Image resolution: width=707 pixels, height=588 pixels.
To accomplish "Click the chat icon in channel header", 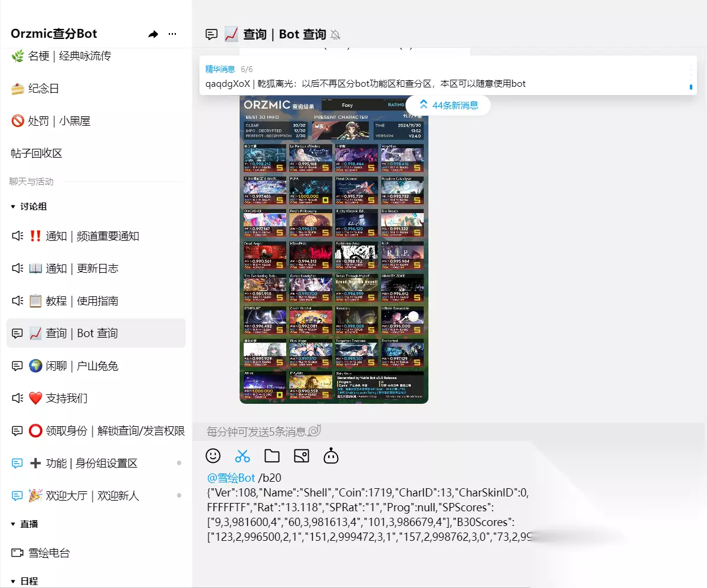I will [x=211, y=34].
